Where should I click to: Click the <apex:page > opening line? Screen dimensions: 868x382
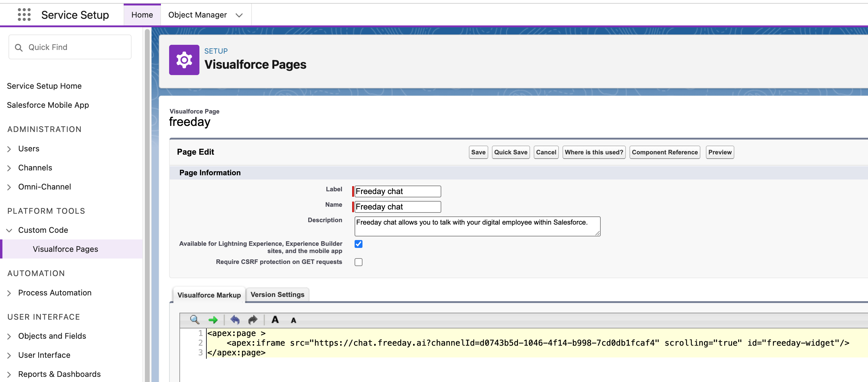pos(236,333)
